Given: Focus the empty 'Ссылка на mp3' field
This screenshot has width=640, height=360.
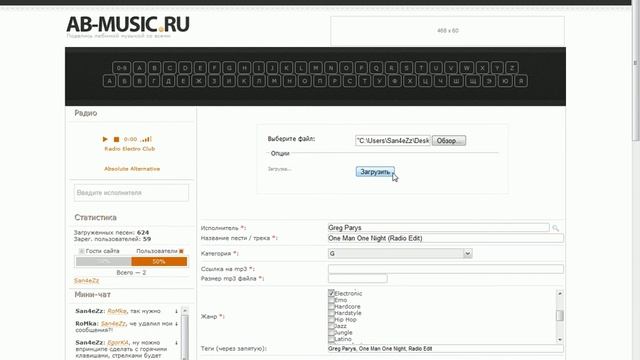Looking at the screenshot, I should [x=446, y=269].
